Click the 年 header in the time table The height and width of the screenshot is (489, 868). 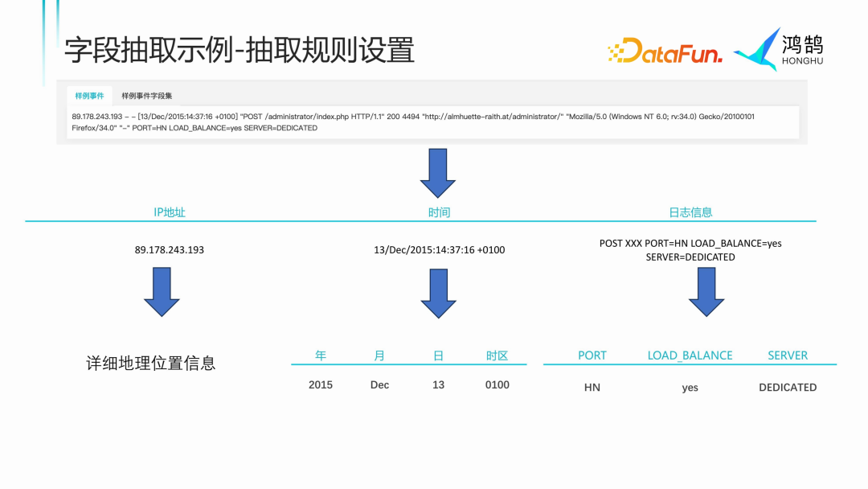click(x=321, y=355)
